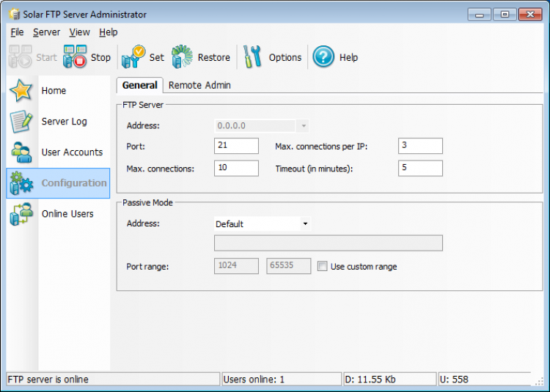Select User Accounts label in sidebar
550x392 pixels.
(73, 152)
